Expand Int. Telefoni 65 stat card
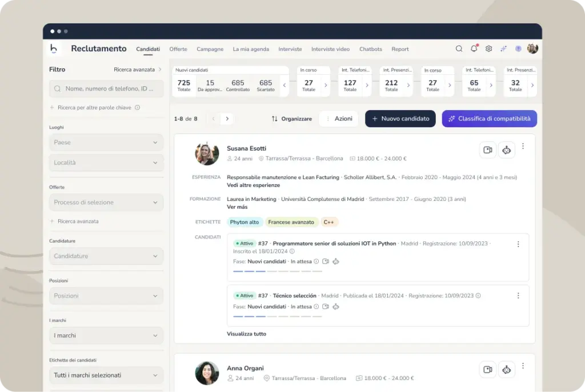Image resolution: width=585 pixels, height=392 pixels. pyautogui.click(x=491, y=86)
